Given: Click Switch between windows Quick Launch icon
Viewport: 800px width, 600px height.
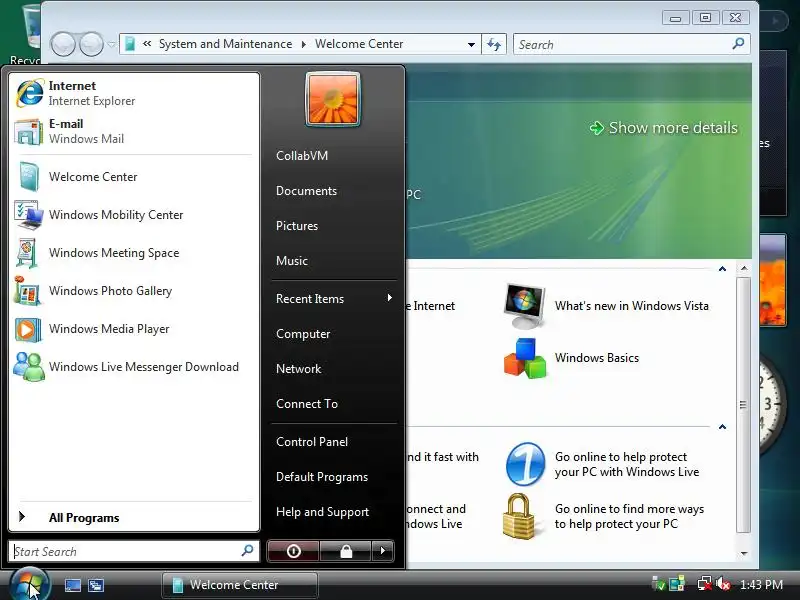Looking at the screenshot, I should pos(96,585).
